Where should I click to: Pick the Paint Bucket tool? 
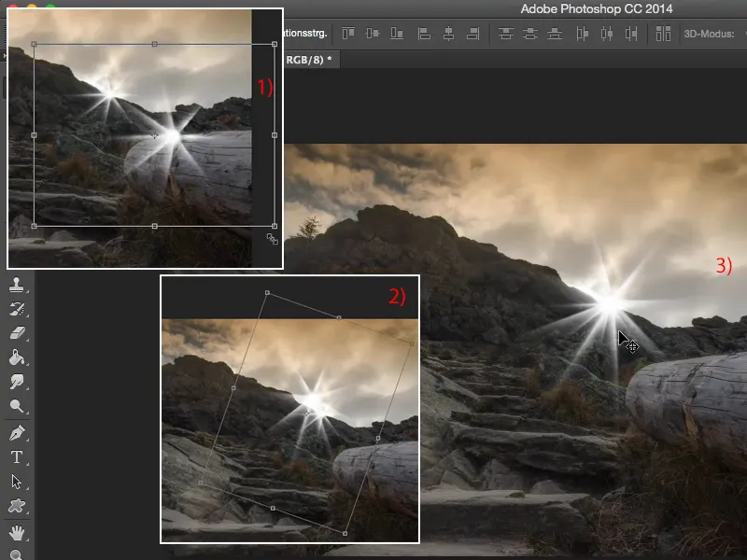tap(17, 357)
